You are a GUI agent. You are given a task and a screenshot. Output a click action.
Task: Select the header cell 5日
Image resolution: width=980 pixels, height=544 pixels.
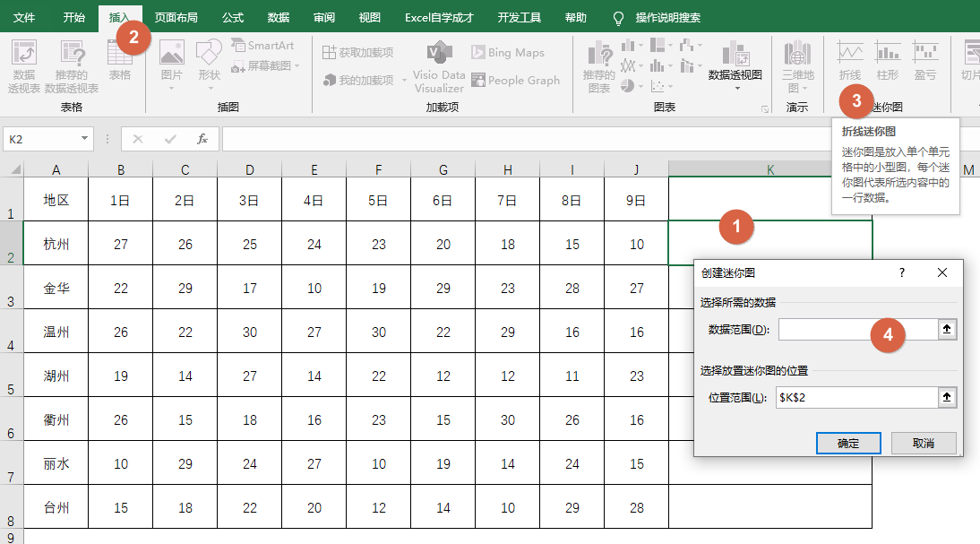(x=378, y=200)
